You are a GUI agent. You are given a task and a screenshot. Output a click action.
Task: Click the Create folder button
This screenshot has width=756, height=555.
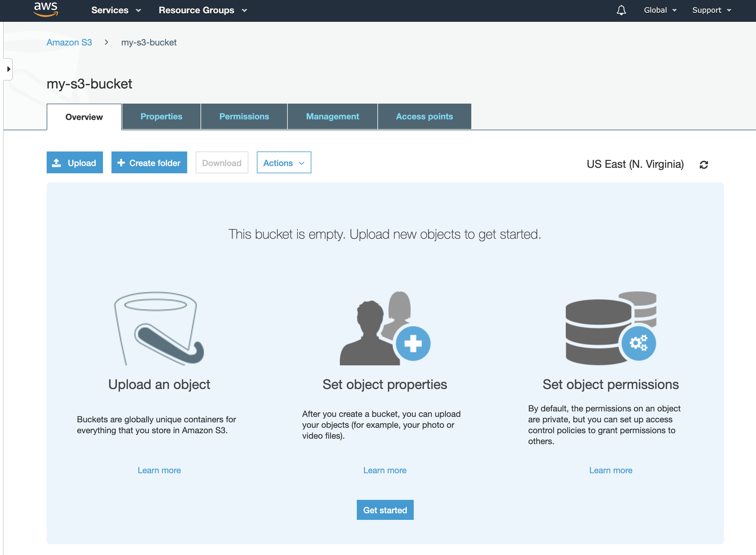(149, 163)
